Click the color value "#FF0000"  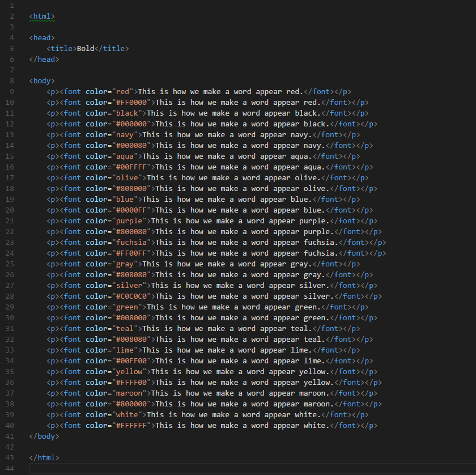pos(131,103)
